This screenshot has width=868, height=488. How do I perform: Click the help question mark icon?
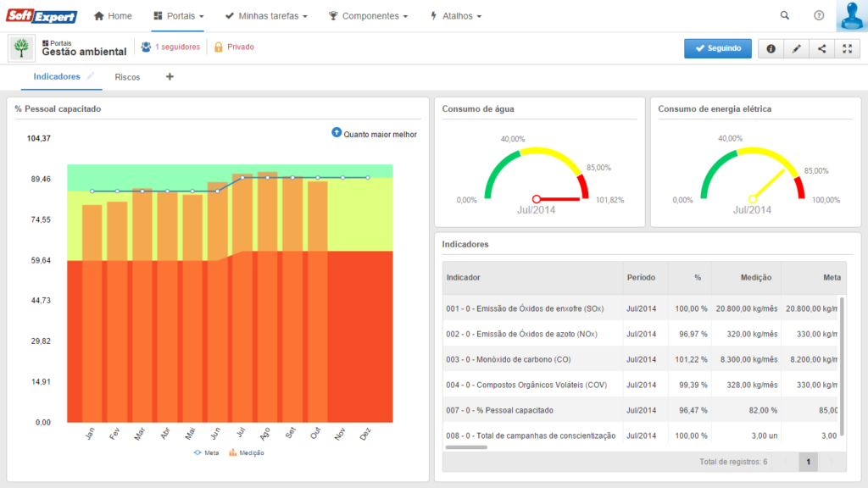(819, 15)
